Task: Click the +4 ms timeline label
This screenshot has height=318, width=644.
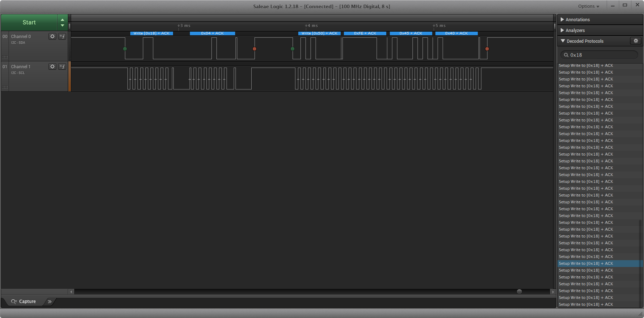Action: point(311,26)
